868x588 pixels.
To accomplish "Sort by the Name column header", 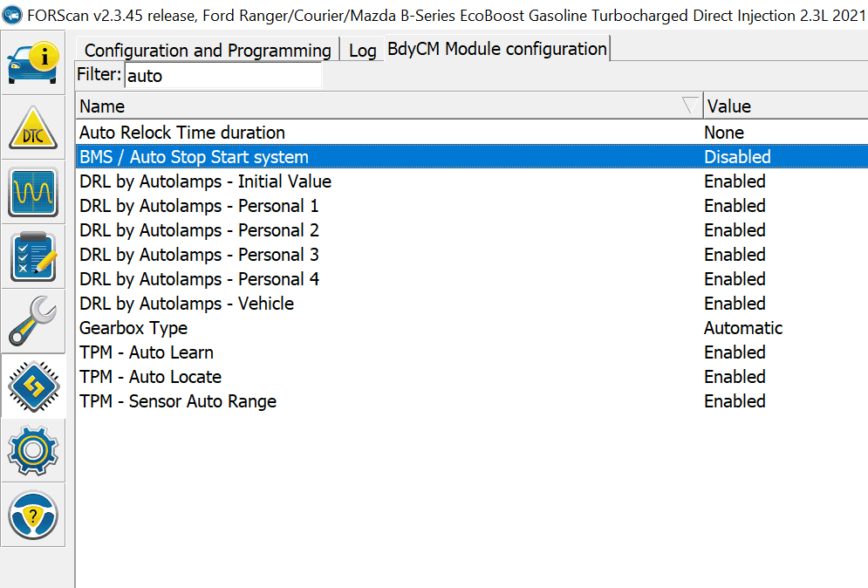I will click(x=389, y=106).
